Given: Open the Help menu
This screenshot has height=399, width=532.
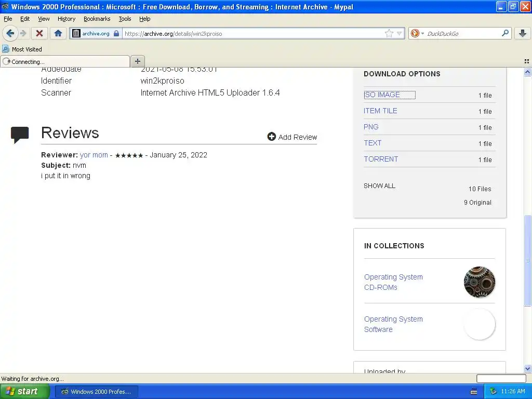Looking at the screenshot, I should click(x=144, y=19).
